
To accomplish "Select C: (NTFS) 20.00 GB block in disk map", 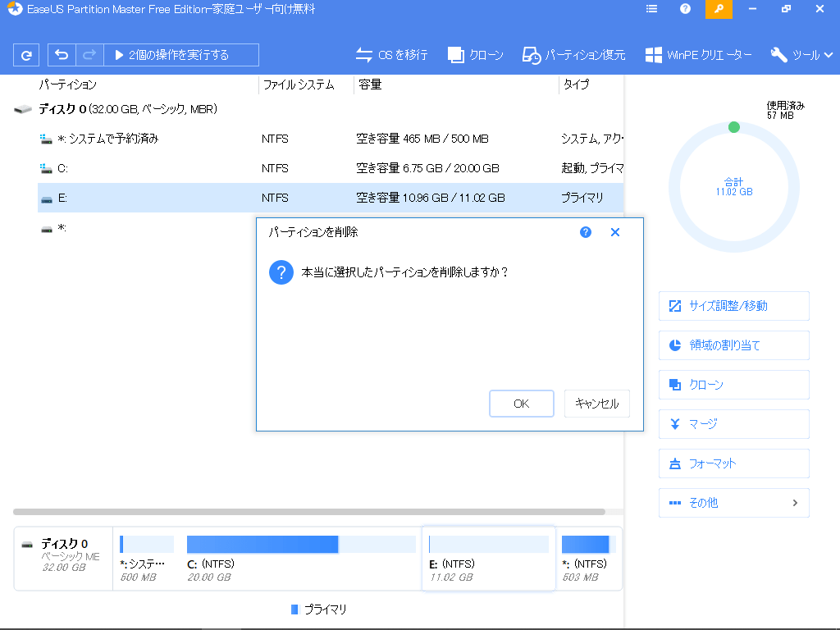I will pyautogui.click(x=301, y=558).
